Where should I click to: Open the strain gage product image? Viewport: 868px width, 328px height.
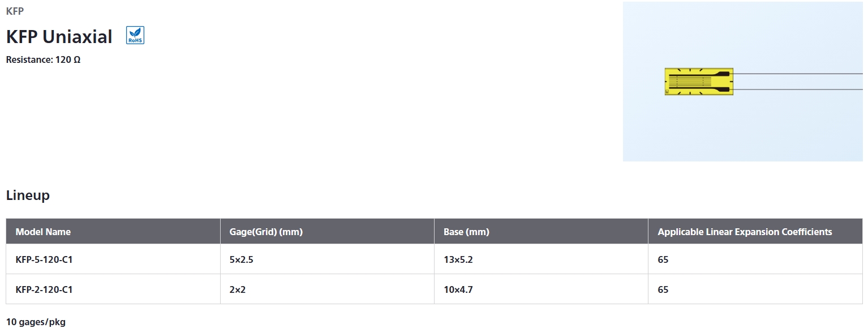pos(744,82)
